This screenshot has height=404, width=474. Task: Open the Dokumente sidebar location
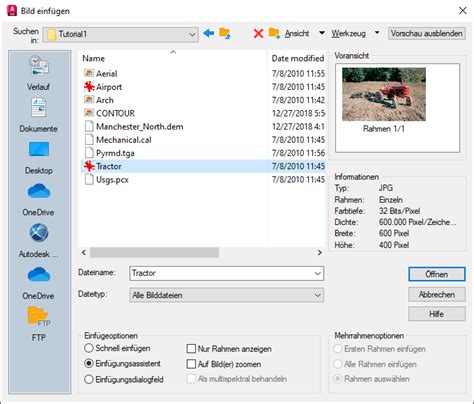pyautogui.click(x=39, y=115)
